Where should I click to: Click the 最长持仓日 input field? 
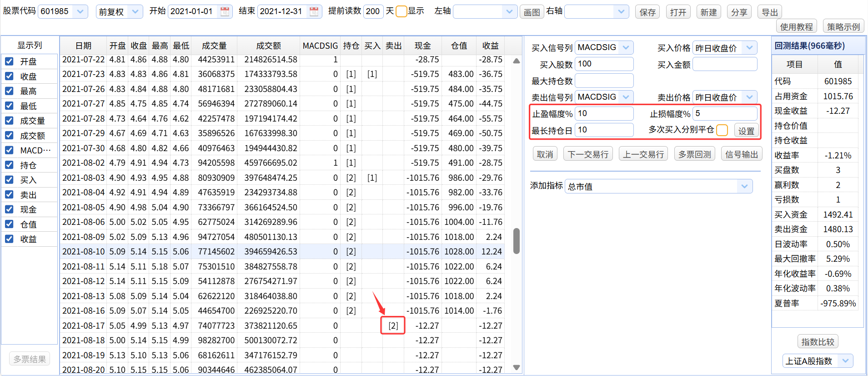pyautogui.click(x=604, y=130)
